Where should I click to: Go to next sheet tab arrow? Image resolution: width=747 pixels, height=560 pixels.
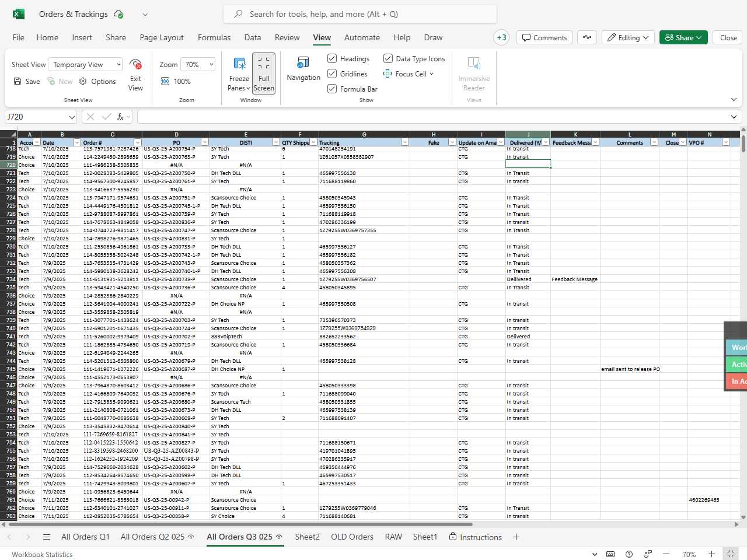[28, 537]
